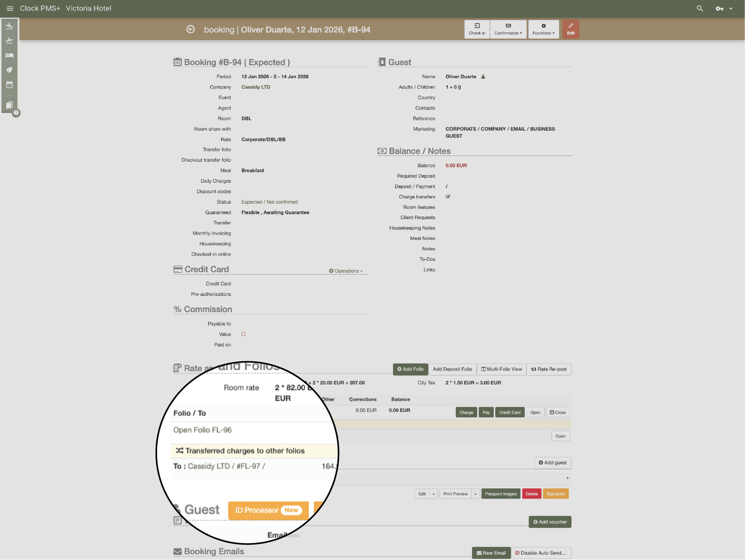Open the bookmarks icon in sidebar
Image resolution: width=745 pixels, height=560 pixels.
9,105
